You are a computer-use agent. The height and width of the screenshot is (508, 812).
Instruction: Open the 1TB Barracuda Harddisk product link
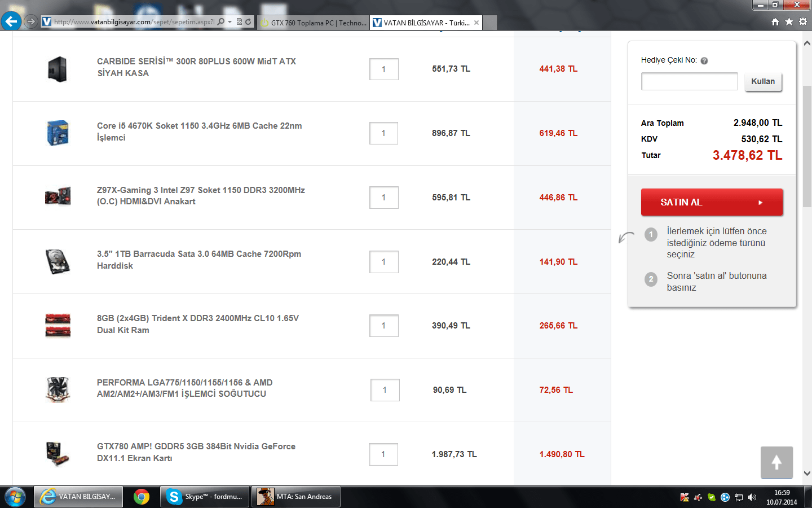199,260
